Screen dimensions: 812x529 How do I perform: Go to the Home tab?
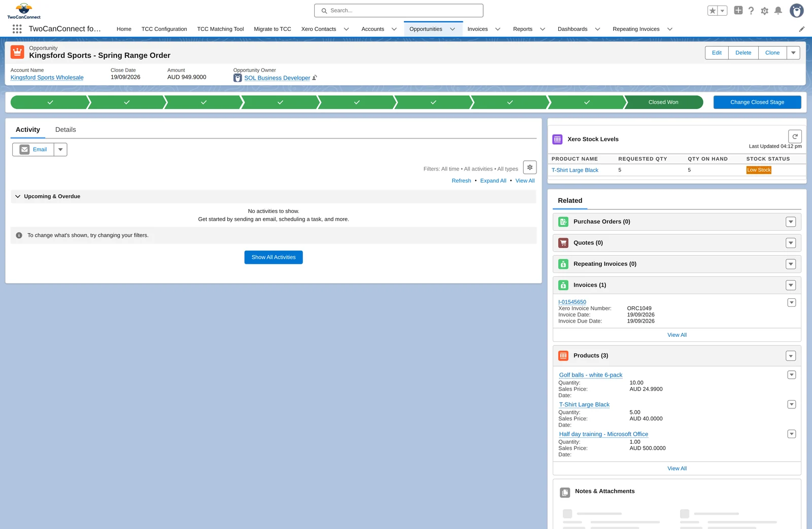coord(124,29)
